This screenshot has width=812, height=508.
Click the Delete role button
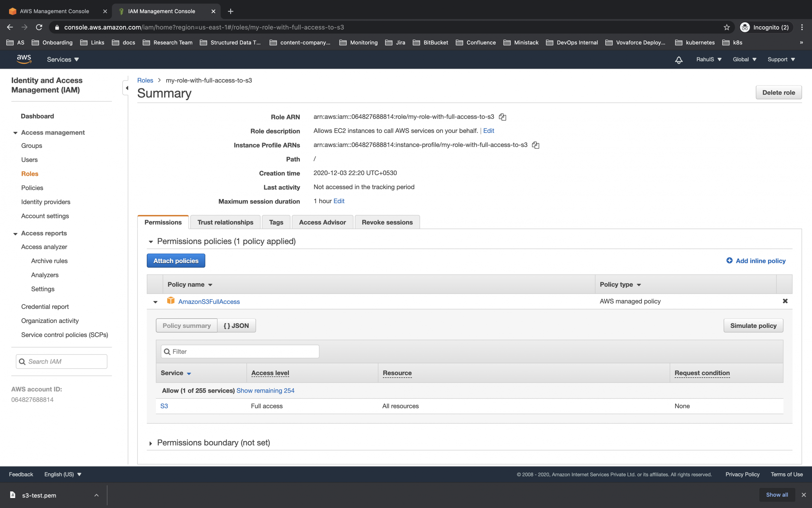(779, 93)
